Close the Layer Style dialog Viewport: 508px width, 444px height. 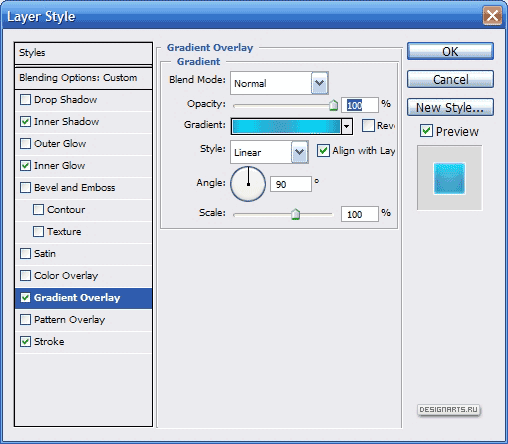492,16
